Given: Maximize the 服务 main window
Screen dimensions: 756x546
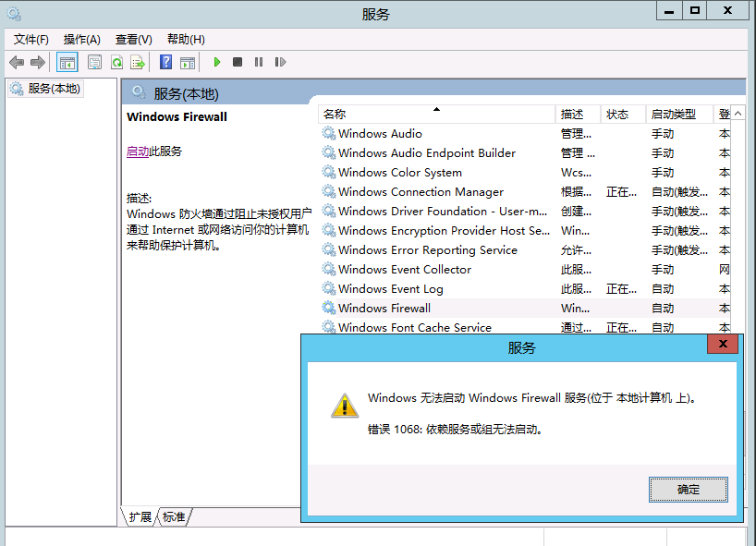Looking at the screenshot, I should [694, 10].
